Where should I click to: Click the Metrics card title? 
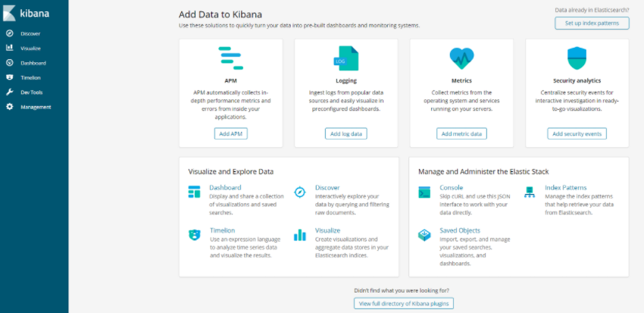(461, 80)
